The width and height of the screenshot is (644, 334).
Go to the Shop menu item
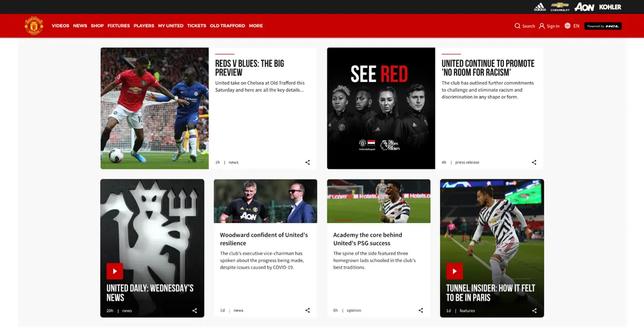(97, 26)
